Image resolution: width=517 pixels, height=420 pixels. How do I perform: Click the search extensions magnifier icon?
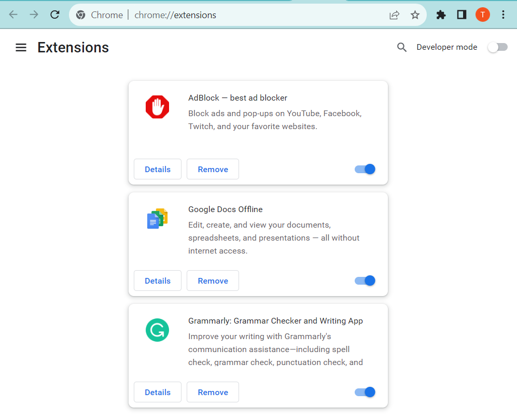pos(401,47)
